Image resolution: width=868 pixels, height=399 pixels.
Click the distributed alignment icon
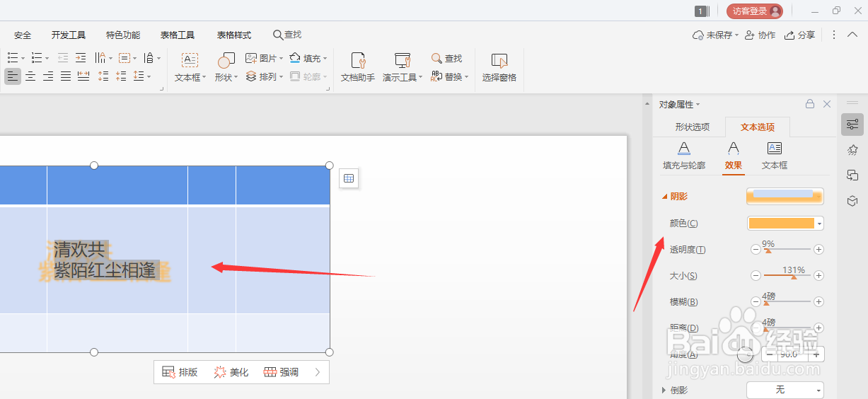pos(83,76)
